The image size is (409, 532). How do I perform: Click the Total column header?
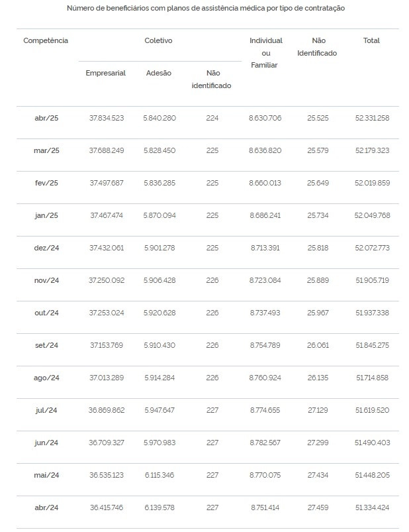pos(371,40)
